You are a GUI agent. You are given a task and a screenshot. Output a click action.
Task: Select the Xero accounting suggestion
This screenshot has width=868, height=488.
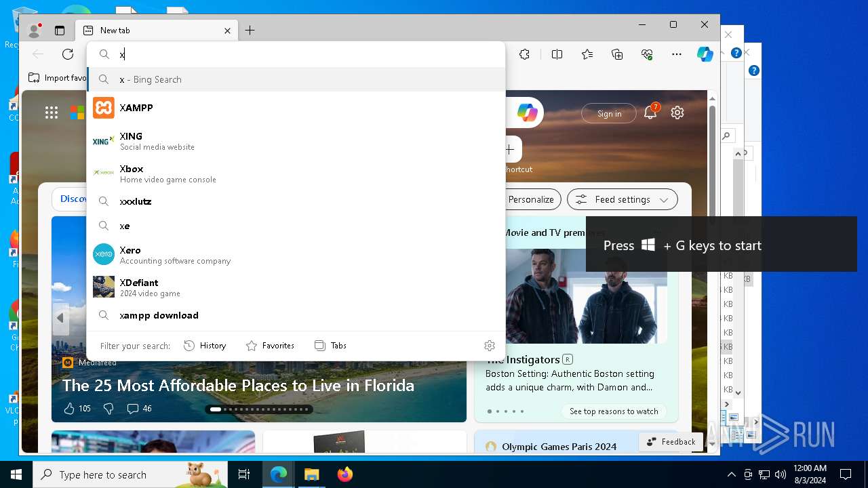pos(296,255)
